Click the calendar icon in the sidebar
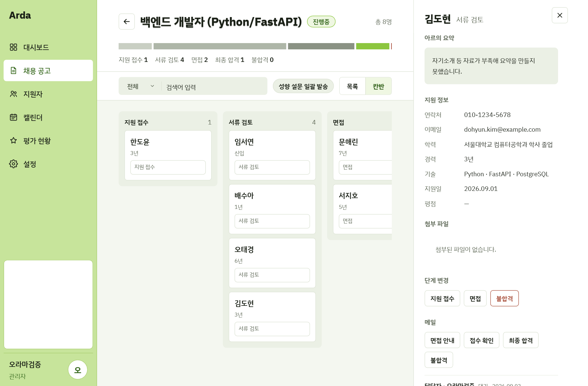Viewport: 588px width, 386px height. pos(13,117)
